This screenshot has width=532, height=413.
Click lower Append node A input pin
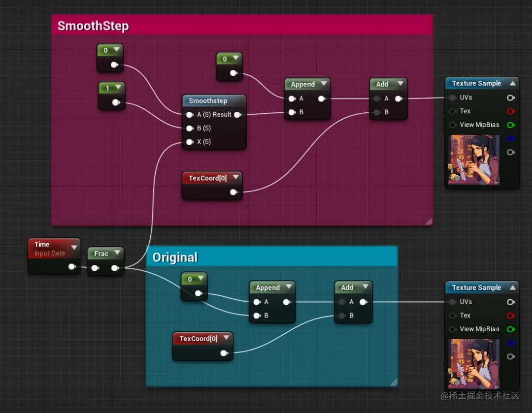[257, 302]
